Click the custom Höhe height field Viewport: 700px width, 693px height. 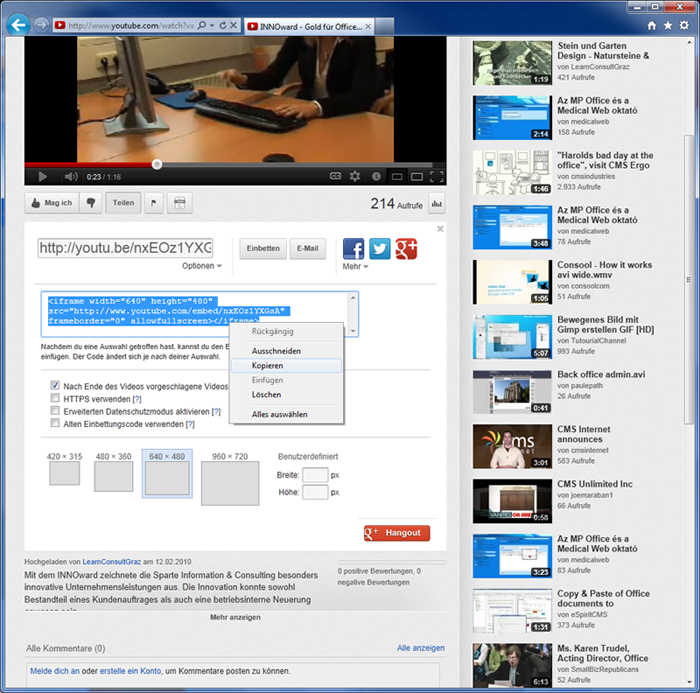tap(315, 492)
